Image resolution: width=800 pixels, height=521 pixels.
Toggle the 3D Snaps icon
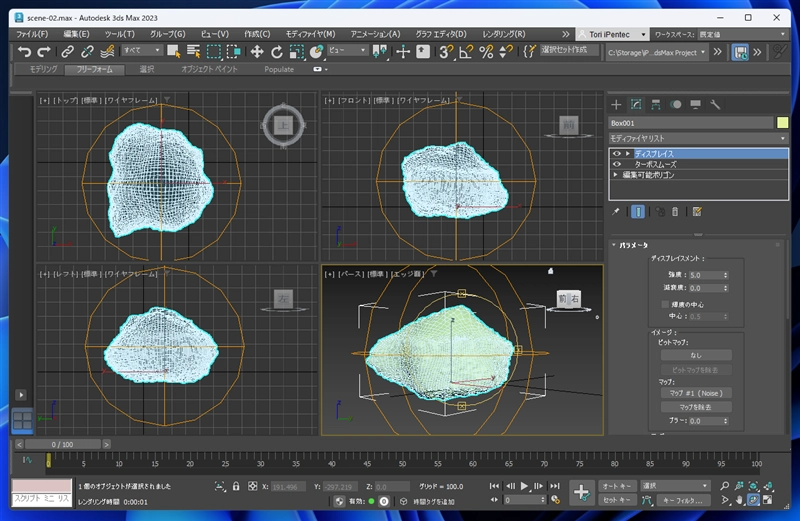click(x=446, y=52)
